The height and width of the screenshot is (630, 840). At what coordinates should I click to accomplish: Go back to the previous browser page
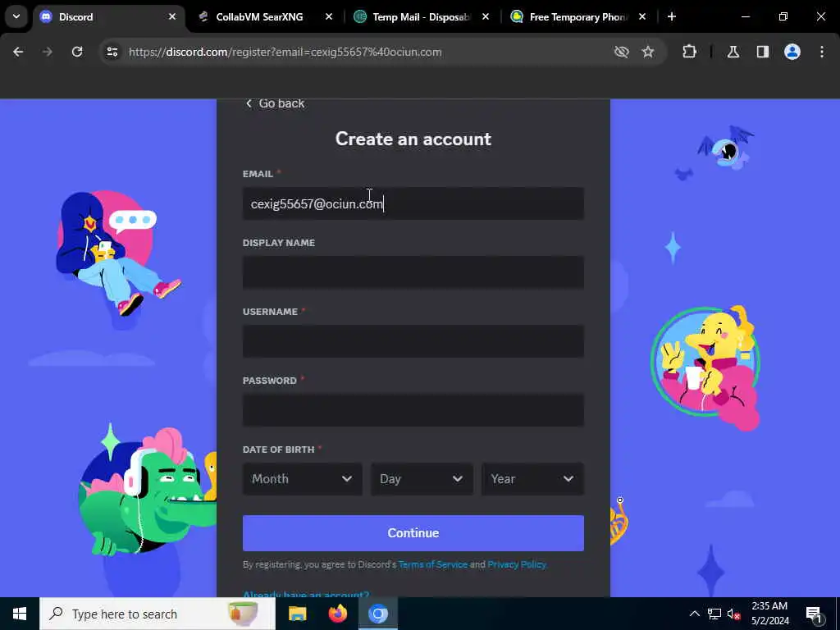[18, 52]
